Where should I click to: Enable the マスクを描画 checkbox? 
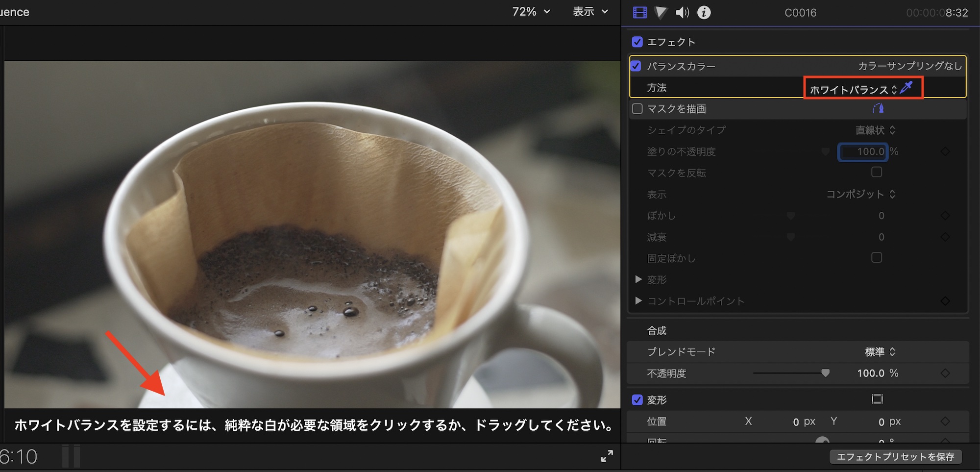[x=637, y=109]
